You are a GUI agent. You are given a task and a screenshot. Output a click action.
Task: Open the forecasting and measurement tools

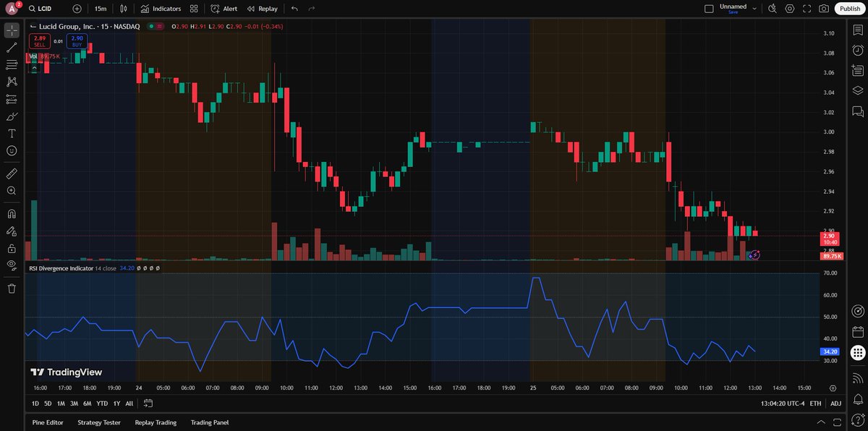(12, 99)
